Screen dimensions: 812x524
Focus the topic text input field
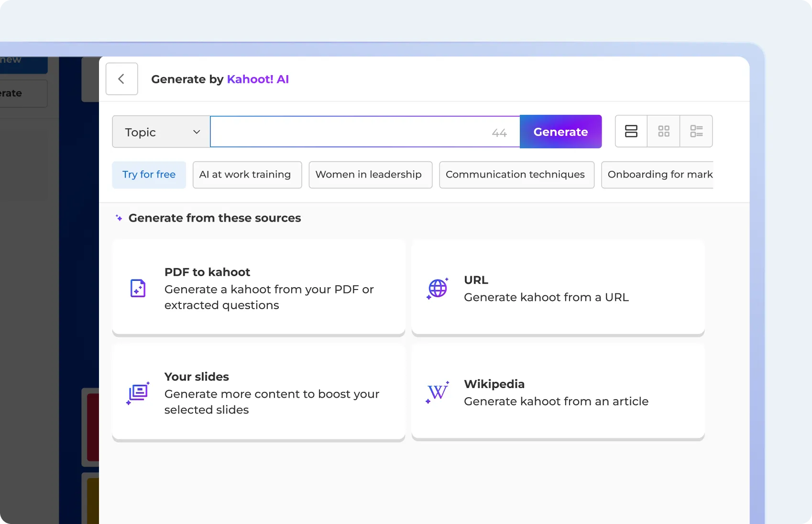[365, 132]
